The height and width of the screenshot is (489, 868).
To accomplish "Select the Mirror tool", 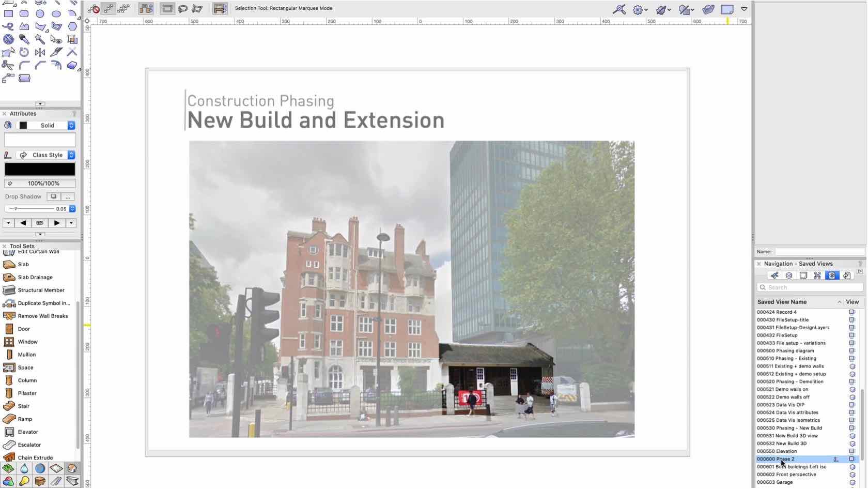I will (40, 52).
